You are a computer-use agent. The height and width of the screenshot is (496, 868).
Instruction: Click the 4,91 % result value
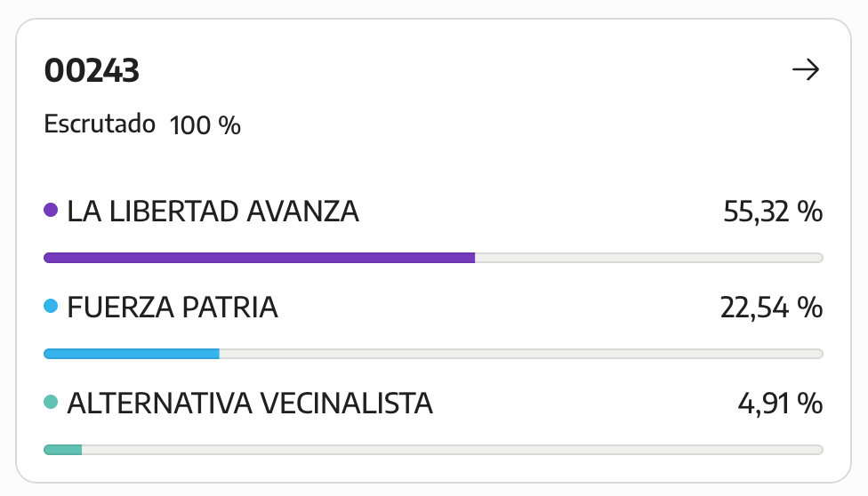point(780,403)
